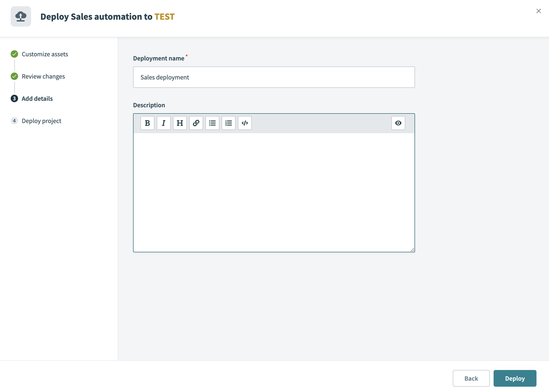
Task: Click the Deploy project step label
Action: 41,120
